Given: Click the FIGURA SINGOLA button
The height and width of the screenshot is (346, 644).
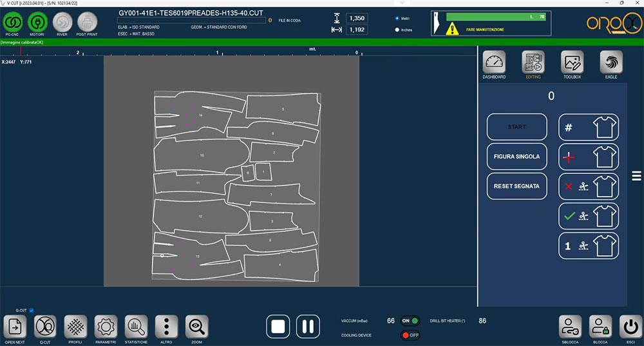Looking at the screenshot, I should 516,157.
